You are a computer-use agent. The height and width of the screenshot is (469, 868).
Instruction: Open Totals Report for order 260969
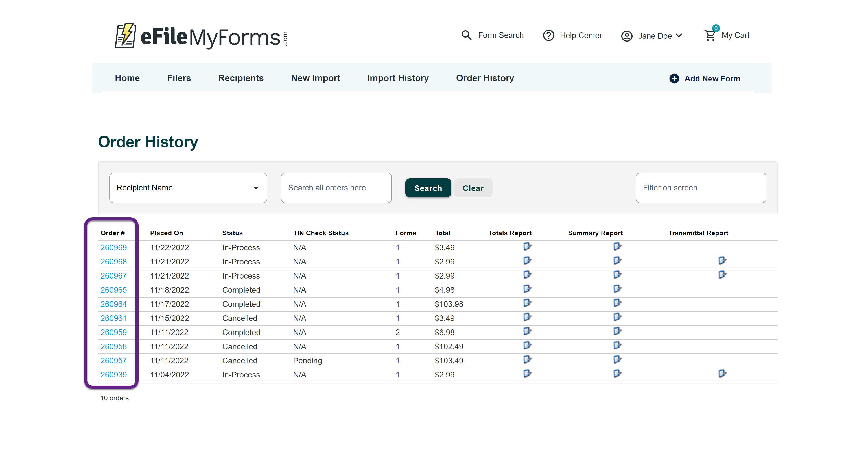(527, 246)
